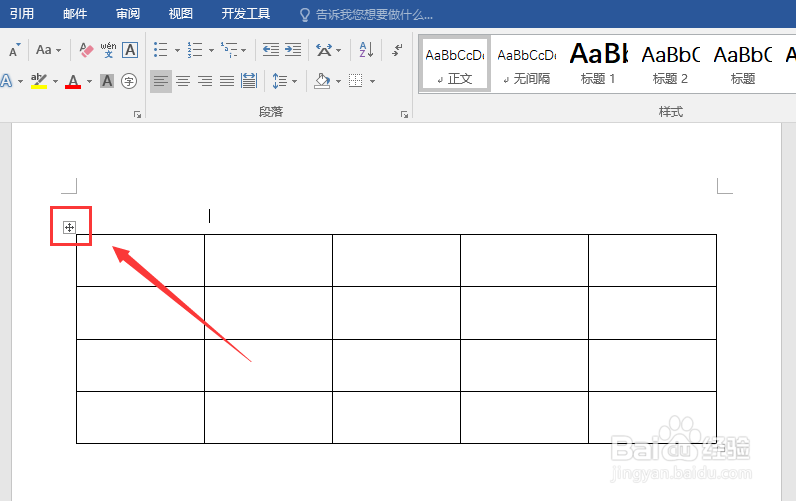Open multilevel list dropdown arrow
Viewport: 796px width, 501px height.
click(x=244, y=50)
